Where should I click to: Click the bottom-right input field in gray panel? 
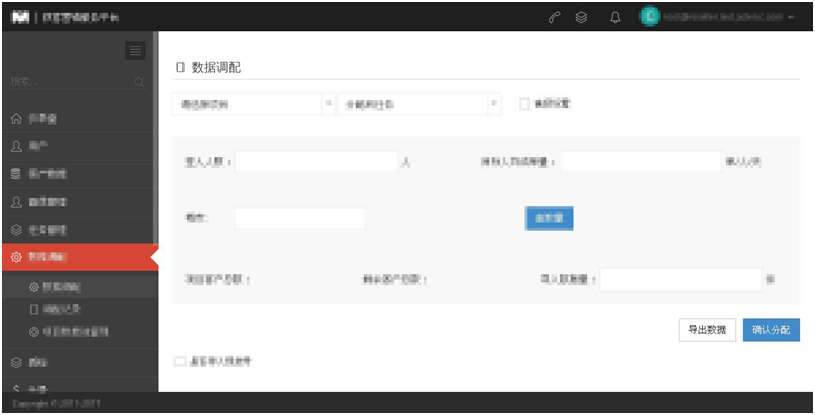pyautogui.click(x=681, y=279)
